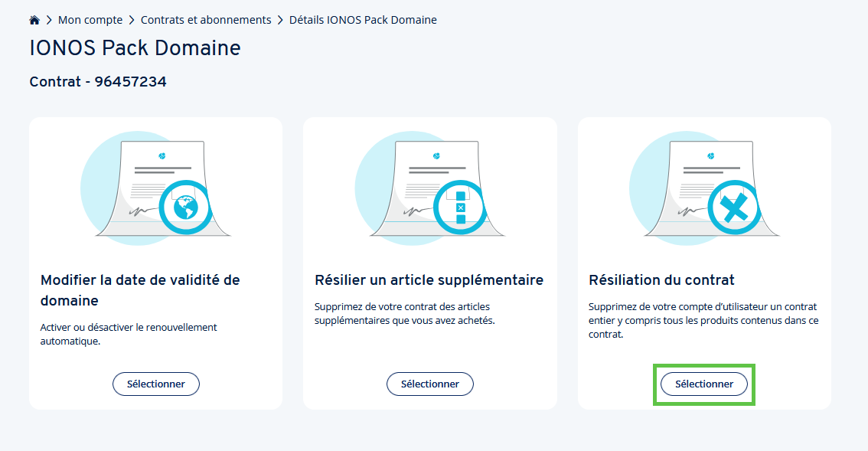Click the chevron right after the home icon

click(x=49, y=20)
